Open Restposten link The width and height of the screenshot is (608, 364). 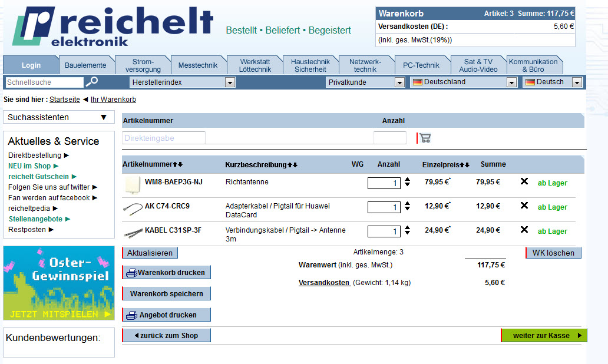pyautogui.click(x=31, y=230)
